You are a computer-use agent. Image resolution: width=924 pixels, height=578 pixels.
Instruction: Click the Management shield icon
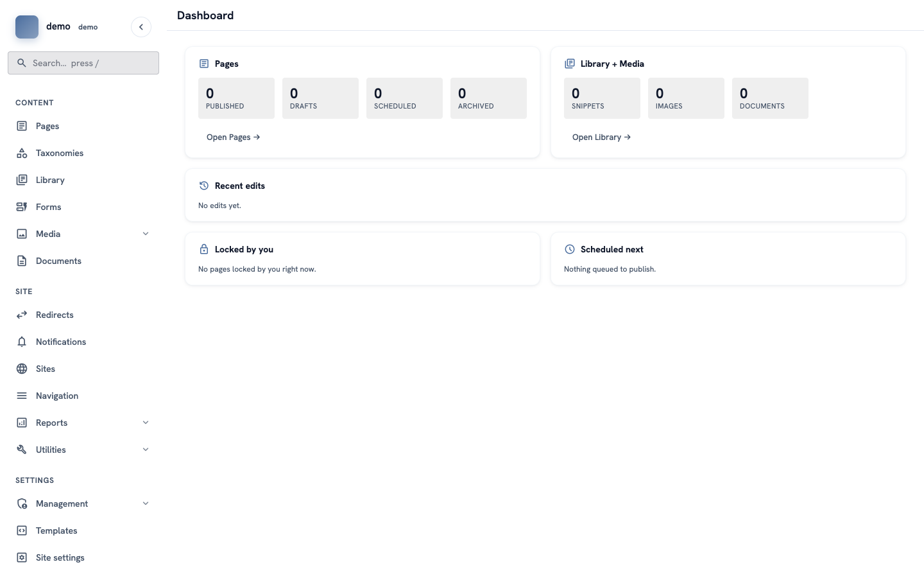click(x=22, y=504)
